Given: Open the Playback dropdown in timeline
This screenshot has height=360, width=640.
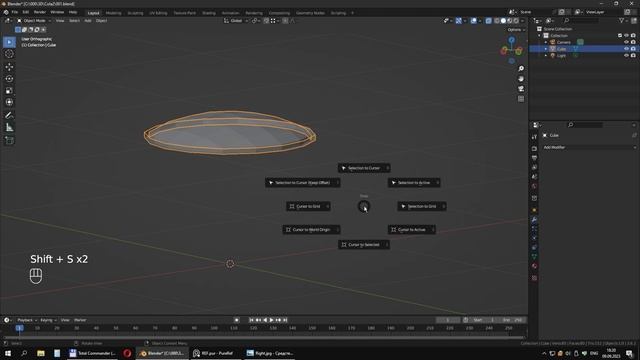Looking at the screenshot, I should click(27, 320).
